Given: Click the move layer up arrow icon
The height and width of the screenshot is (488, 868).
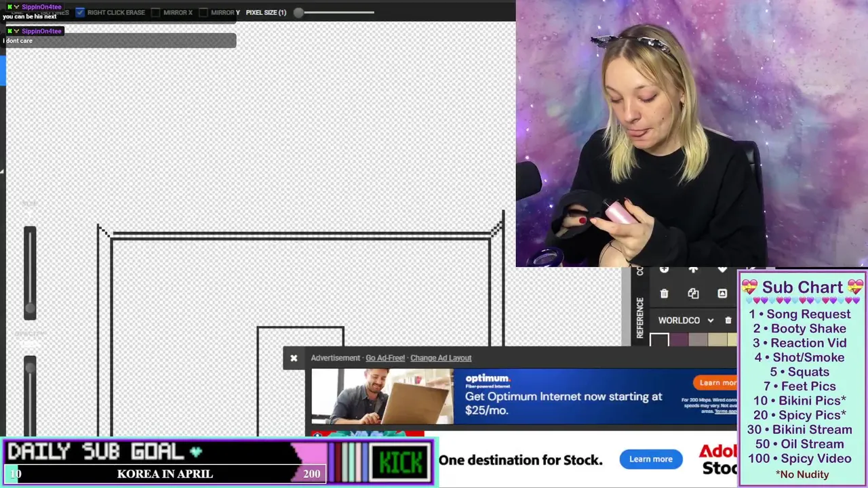Looking at the screenshot, I should pos(693,270).
